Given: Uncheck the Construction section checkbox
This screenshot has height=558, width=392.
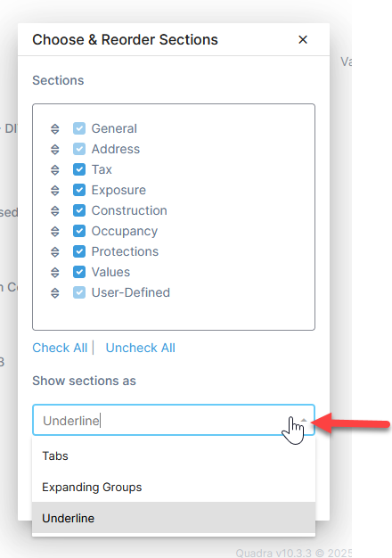Looking at the screenshot, I should pos(79,210).
